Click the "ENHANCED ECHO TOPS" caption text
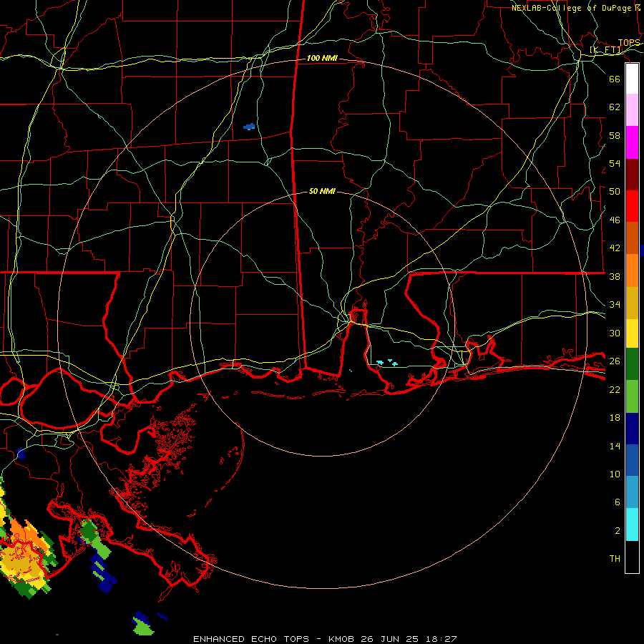 tap(251, 639)
